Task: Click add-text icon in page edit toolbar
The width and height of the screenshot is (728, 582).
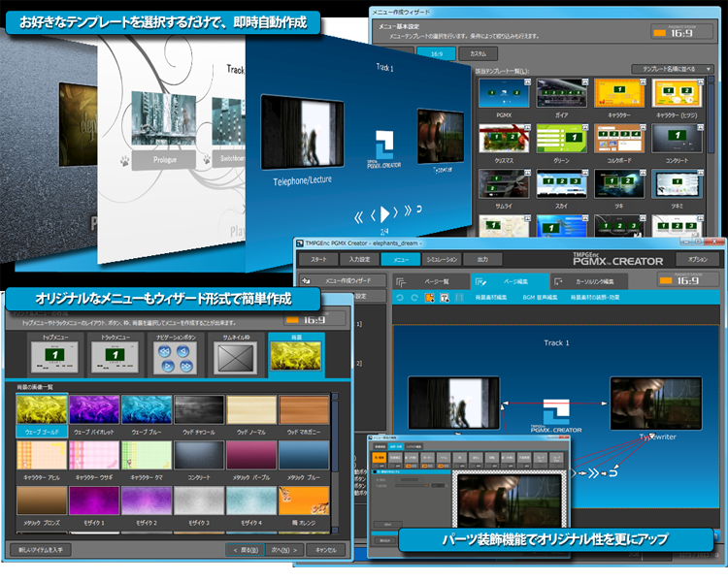Action: click(x=445, y=297)
